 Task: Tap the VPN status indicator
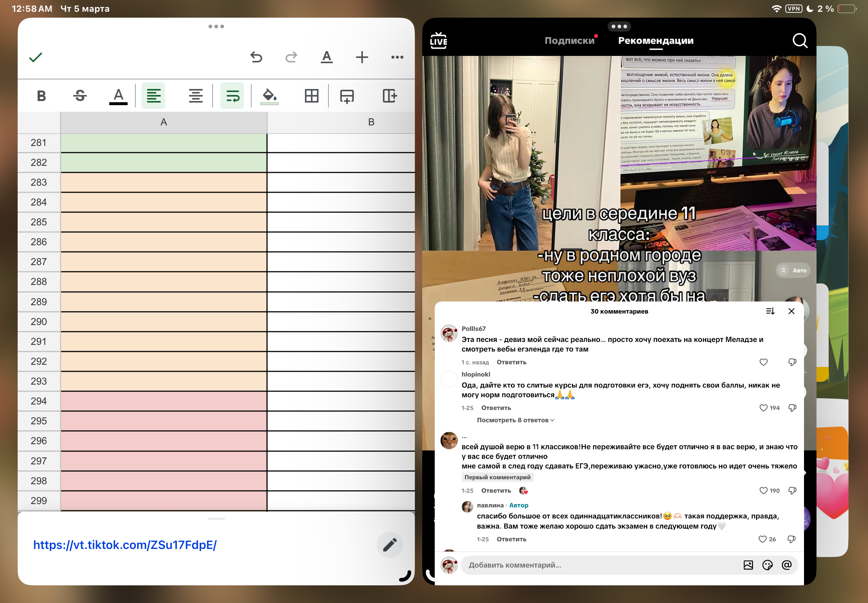pos(793,8)
